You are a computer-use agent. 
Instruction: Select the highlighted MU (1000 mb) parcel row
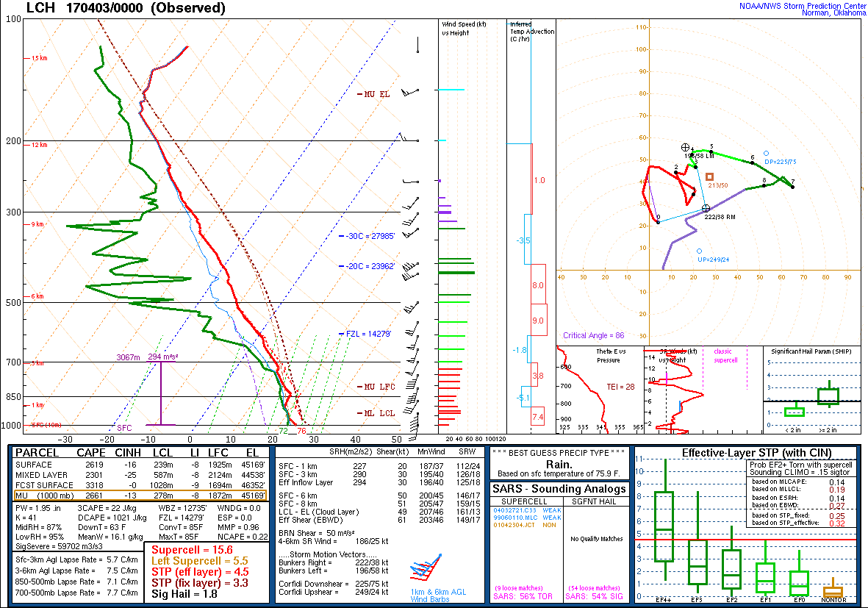click(x=139, y=495)
